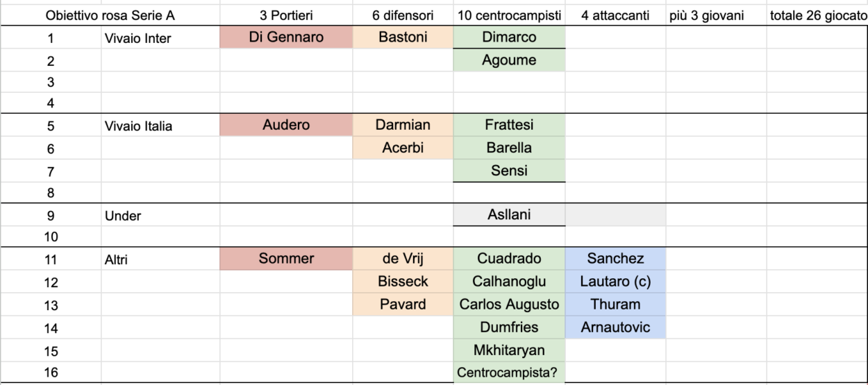Click the grey Asllani cell
This screenshot has height=385, width=868.
(x=509, y=215)
